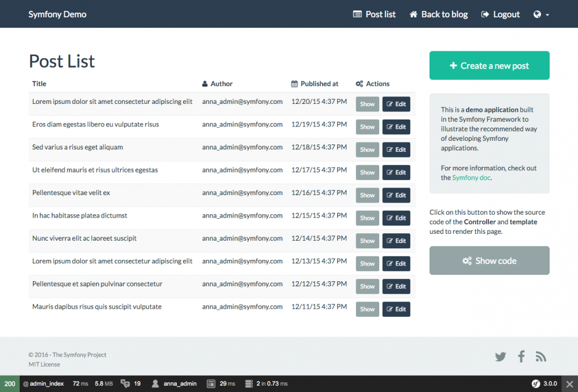Show the Nunc viverra elit post
This screenshot has width=578, height=392.
pos(367,241)
